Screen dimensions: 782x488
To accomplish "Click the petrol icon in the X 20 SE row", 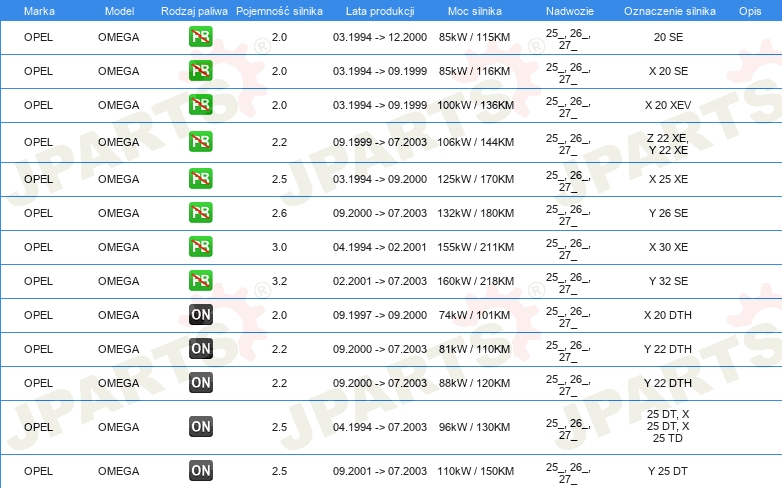I will (x=200, y=70).
